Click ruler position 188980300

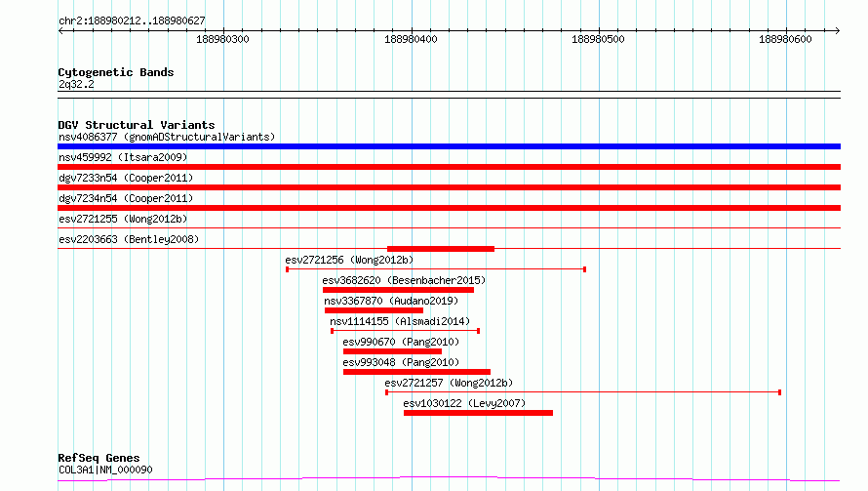222,39
